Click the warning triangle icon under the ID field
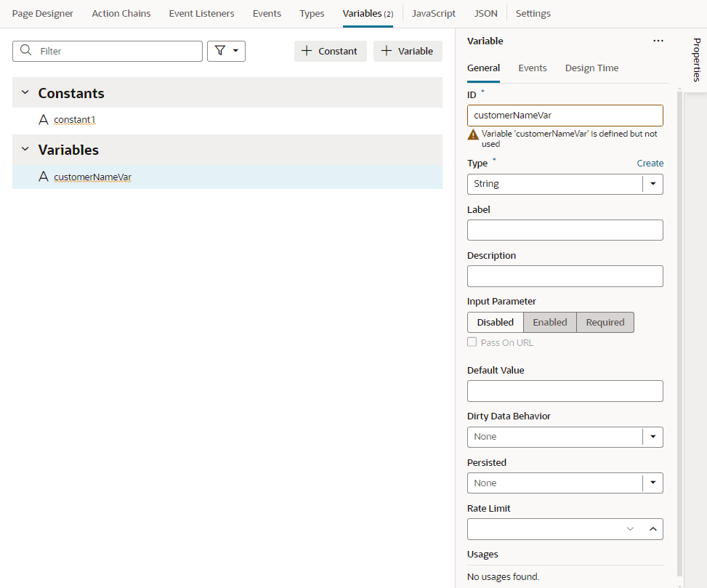707x588 pixels. [x=472, y=134]
